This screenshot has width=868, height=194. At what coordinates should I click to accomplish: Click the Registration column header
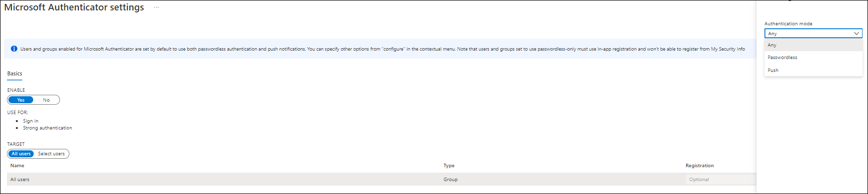pos(700,166)
